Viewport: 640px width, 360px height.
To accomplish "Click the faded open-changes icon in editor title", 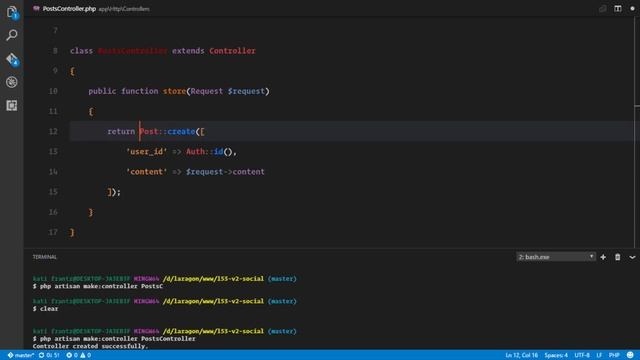I will click(602, 9).
